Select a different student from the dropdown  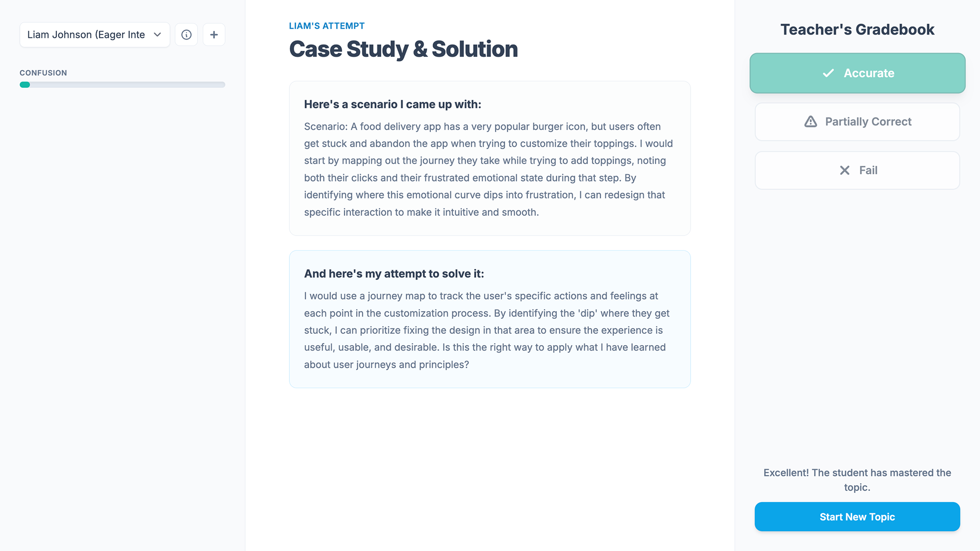pyautogui.click(x=94, y=35)
